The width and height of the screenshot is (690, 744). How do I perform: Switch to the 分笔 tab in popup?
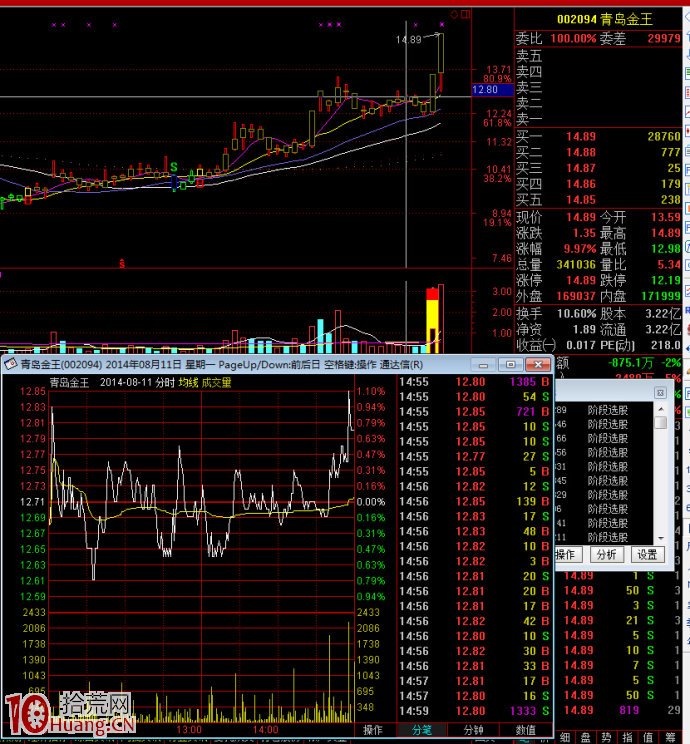click(421, 730)
